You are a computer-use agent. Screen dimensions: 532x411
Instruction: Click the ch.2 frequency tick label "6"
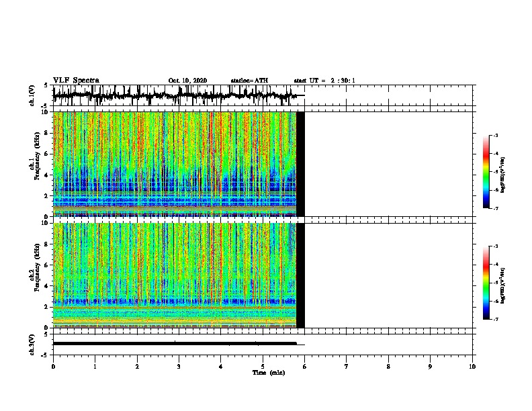point(47,265)
